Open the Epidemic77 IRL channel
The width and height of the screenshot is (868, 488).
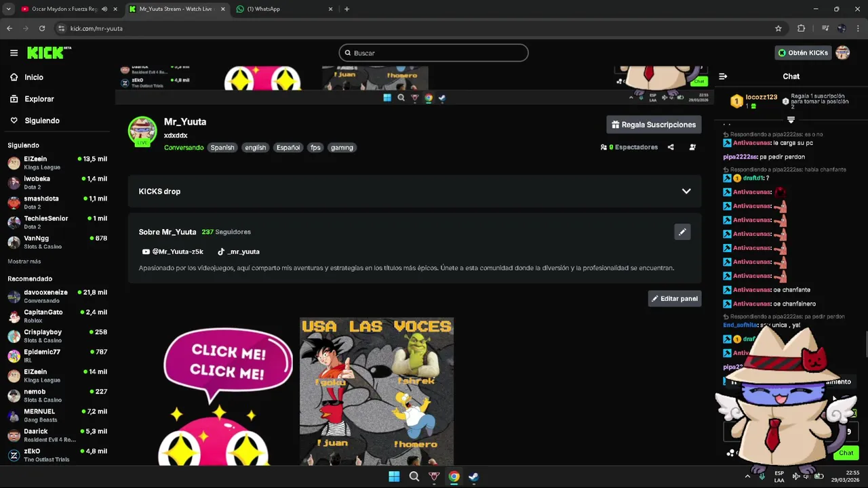pyautogui.click(x=57, y=356)
